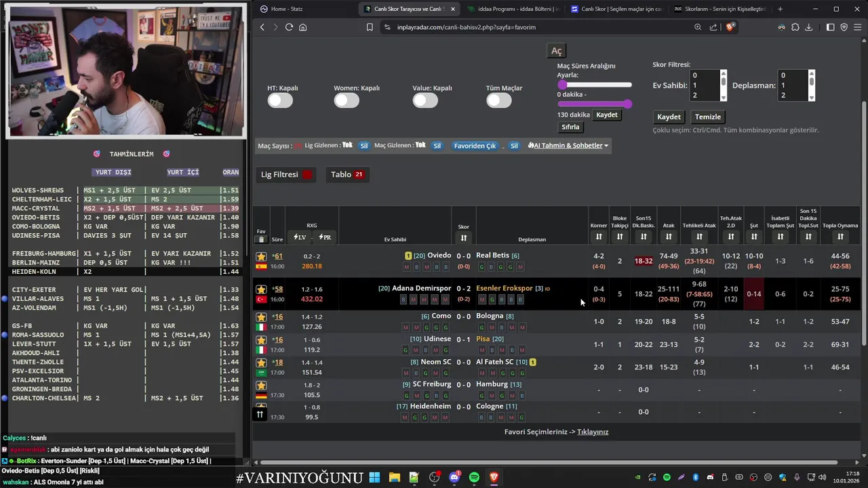Sort by Son 15 Dakika Topl.Şut
The image size is (868, 488).
tap(808, 237)
